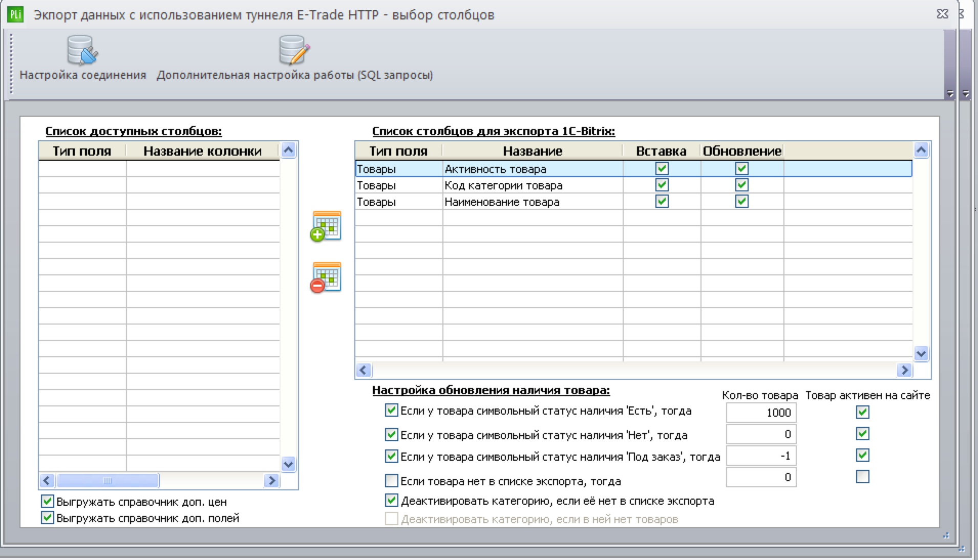This screenshot has height=560, width=978.
Task: Enable 'Если товара нет в списке экспорта'
Action: [x=392, y=481]
